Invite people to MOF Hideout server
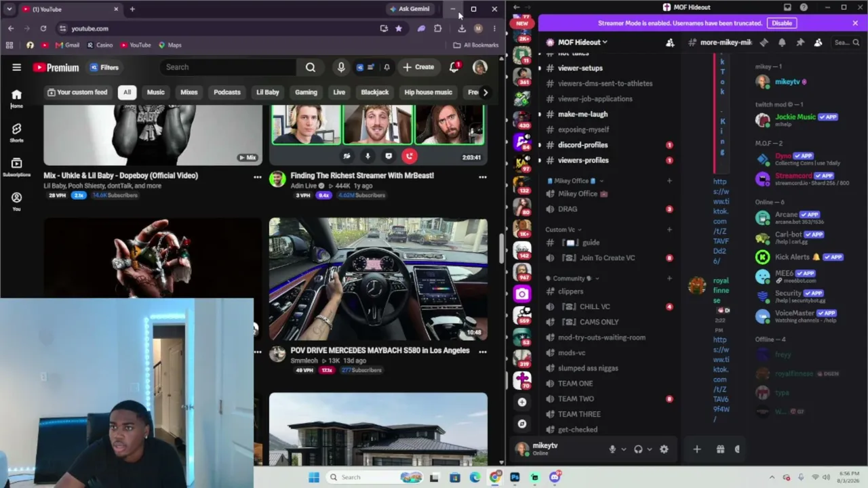Viewport: 868px width, 488px height. [670, 42]
